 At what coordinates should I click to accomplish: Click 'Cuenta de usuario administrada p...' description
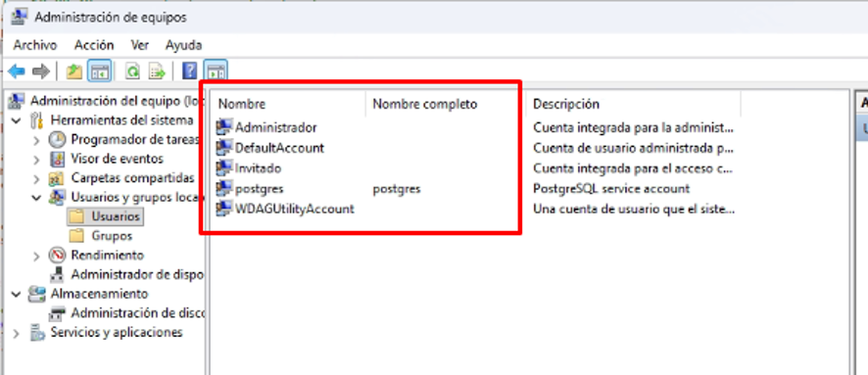coord(633,148)
